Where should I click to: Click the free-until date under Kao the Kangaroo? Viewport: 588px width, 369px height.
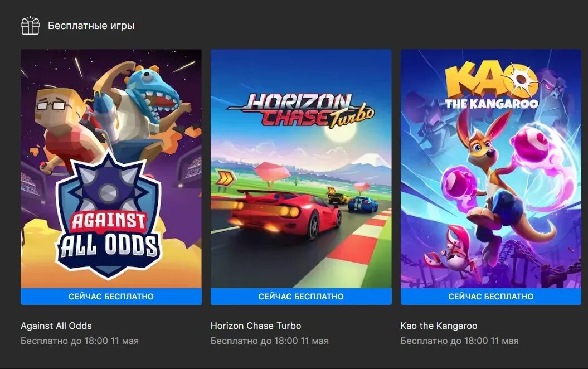point(460,341)
